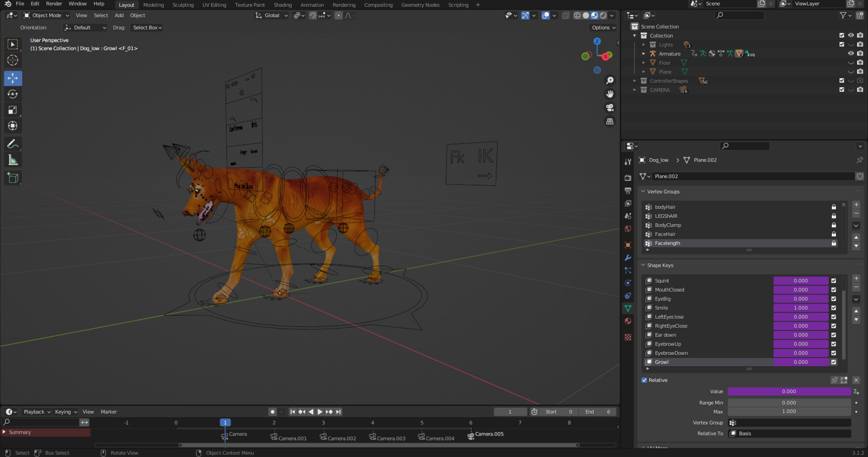Select the Rotate tool

13,94
